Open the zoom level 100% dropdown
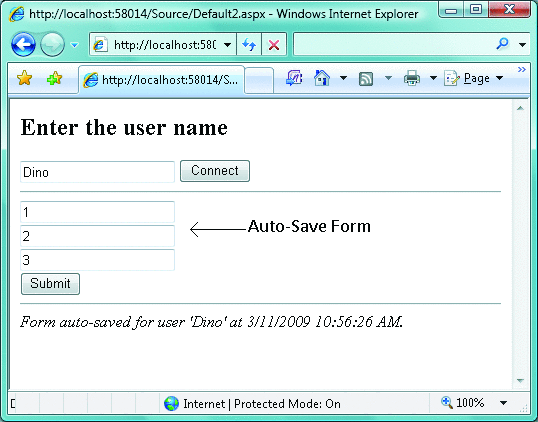Screen dimensions: 538x422 click(503, 403)
